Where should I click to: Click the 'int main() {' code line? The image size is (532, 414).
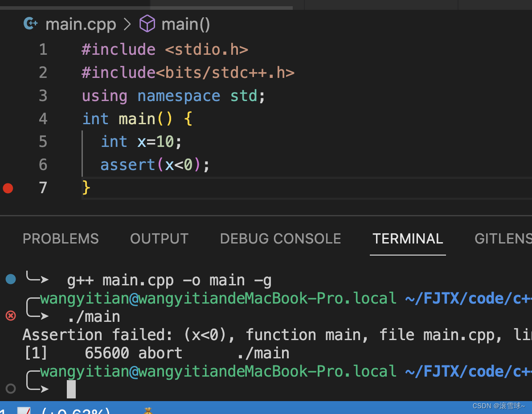(x=137, y=119)
